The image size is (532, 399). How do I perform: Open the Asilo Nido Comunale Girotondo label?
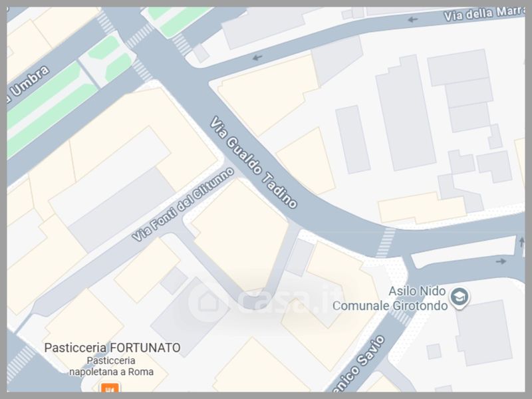point(390,299)
